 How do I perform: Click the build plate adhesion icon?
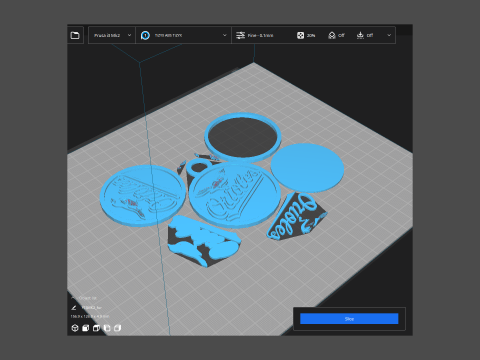(x=360, y=35)
